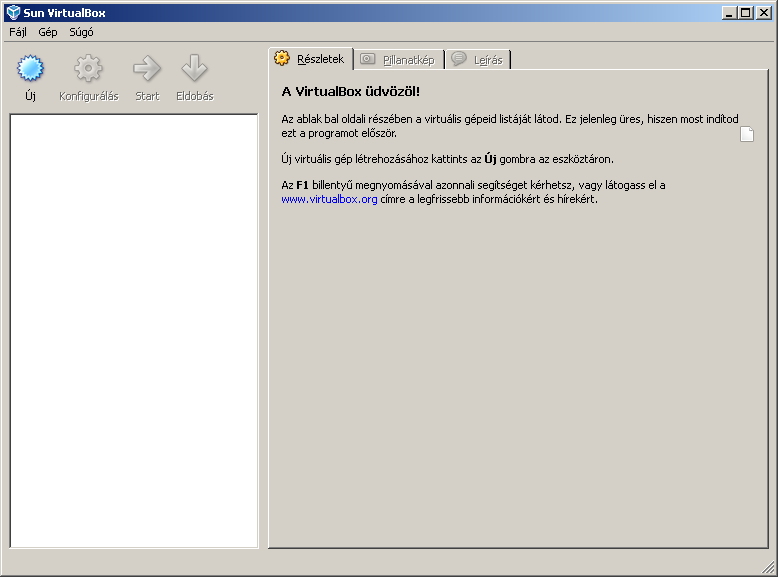Open the Fájl menu
Viewport: 778px width, 577px height.
[18, 32]
